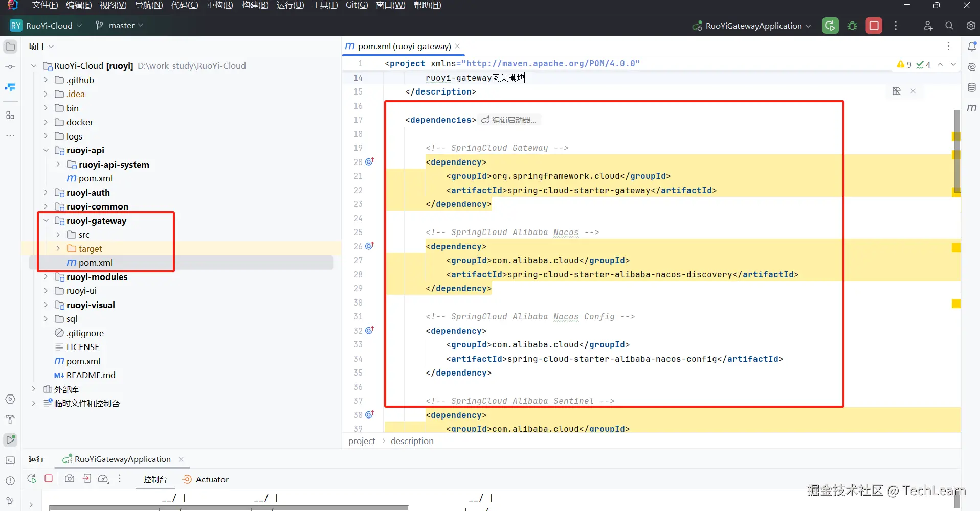Click the project breadcrumb
The image size is (980, 511).
pos(362,441)
